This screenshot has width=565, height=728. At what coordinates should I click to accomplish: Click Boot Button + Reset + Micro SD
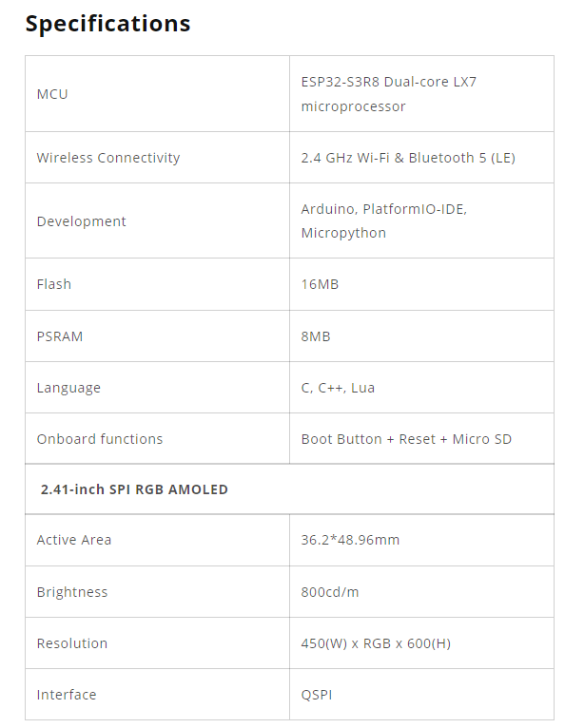click(406, 439)
